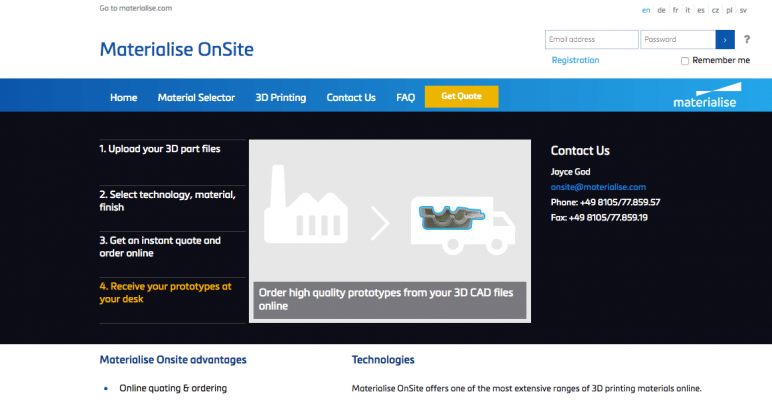Tick the Remember me checkbox
The width and height of the screenshot is (772, 400).
click(684, 61)
